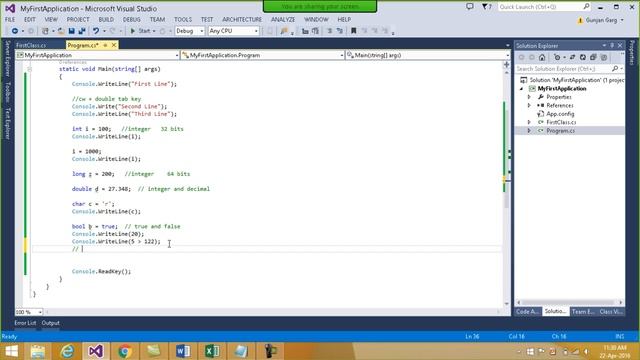Click the Solution Explorer search magnifier icon

[615, 69]
